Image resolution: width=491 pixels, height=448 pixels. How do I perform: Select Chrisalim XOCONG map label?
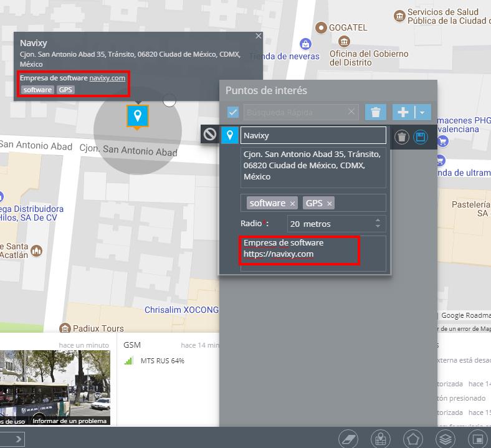(x=181, y=310)
